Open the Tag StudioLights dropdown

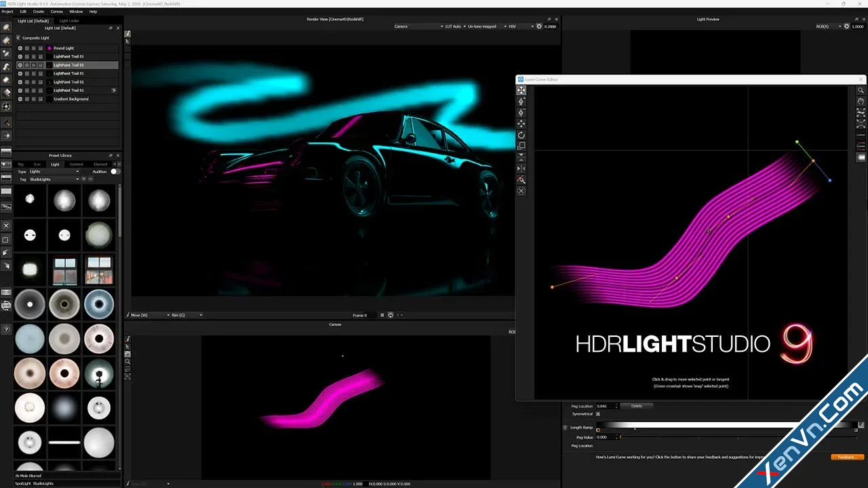54,180
